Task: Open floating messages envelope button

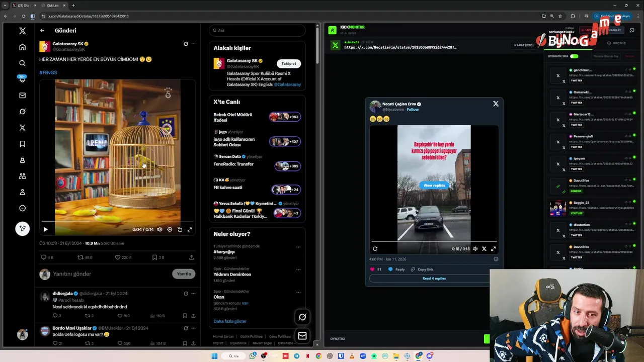Action: 302,336
